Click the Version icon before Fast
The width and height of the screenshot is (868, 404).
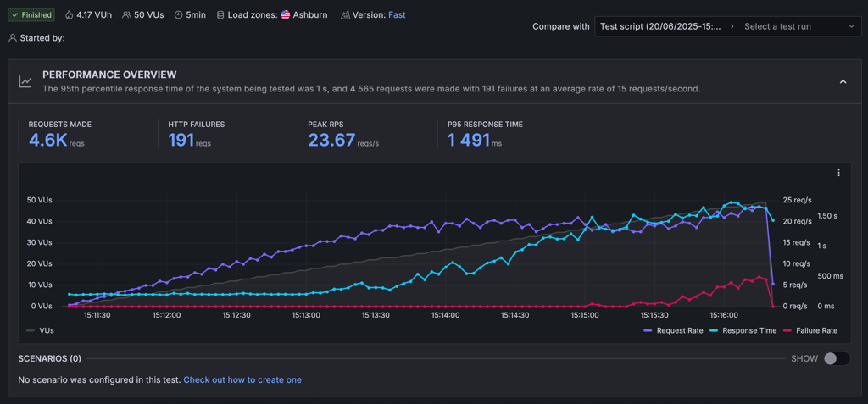tap(346, 15)
